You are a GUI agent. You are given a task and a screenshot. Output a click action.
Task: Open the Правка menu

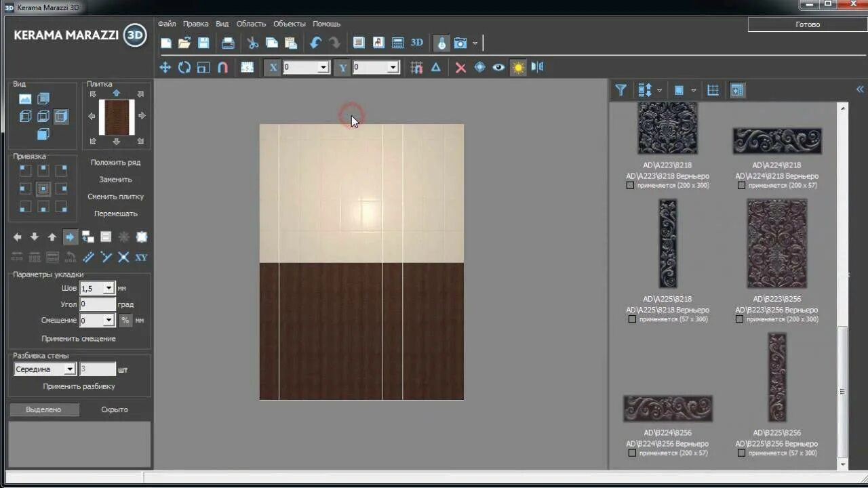pyautogui.click(x=196, y=24)
